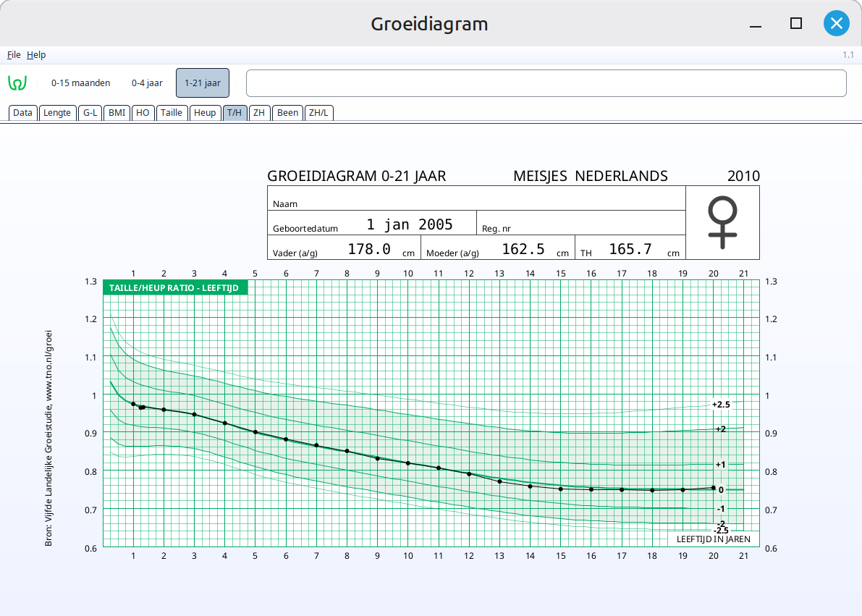
Task: Open the Help menu
Action: point(36,55)
